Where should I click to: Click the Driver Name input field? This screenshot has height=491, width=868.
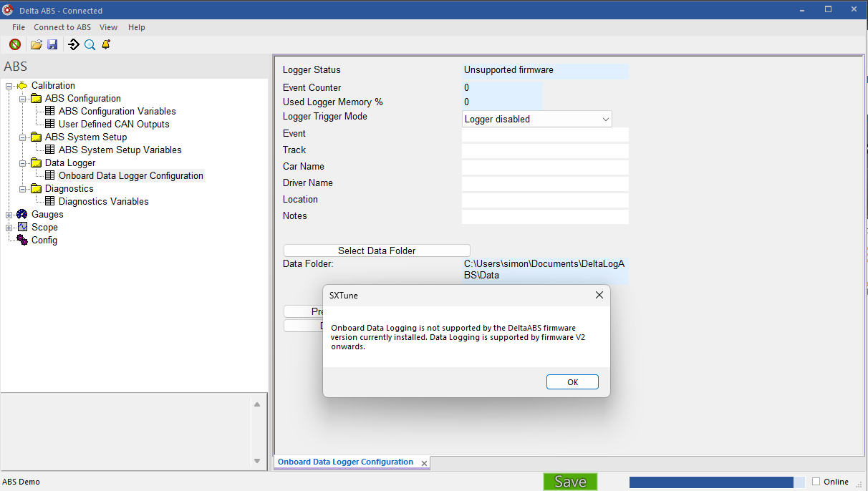click(545, 184)
